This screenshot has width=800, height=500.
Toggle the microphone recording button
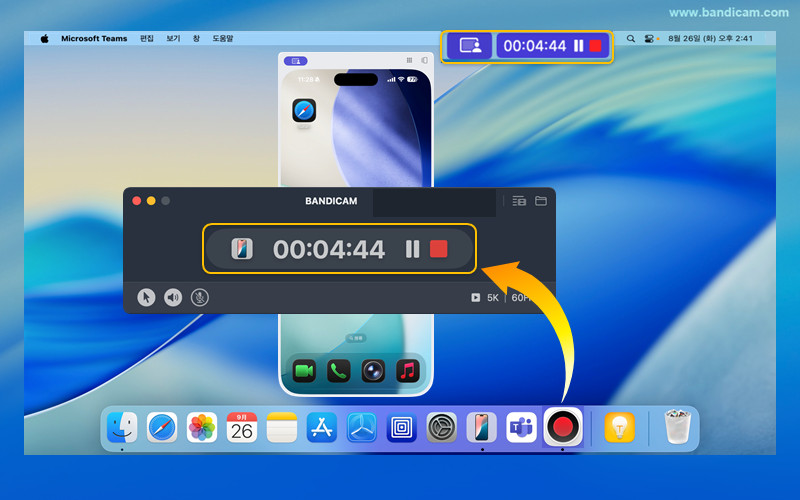click(200, 297)
